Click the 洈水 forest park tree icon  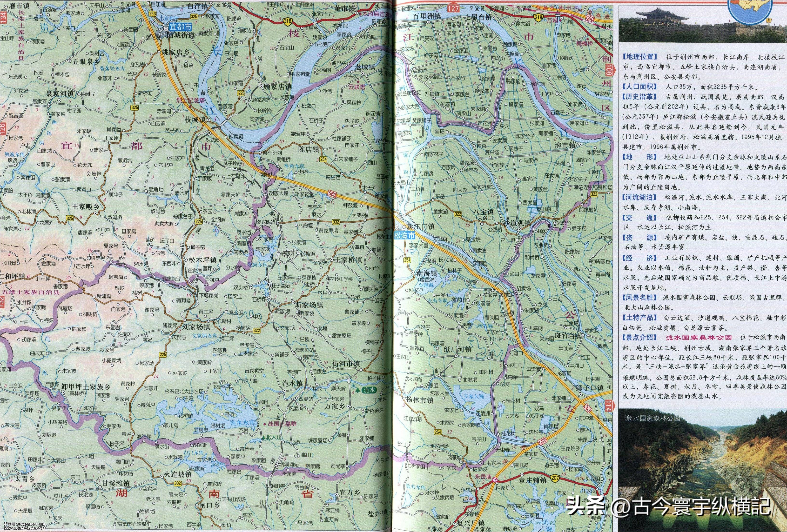[x=358, y=390]
